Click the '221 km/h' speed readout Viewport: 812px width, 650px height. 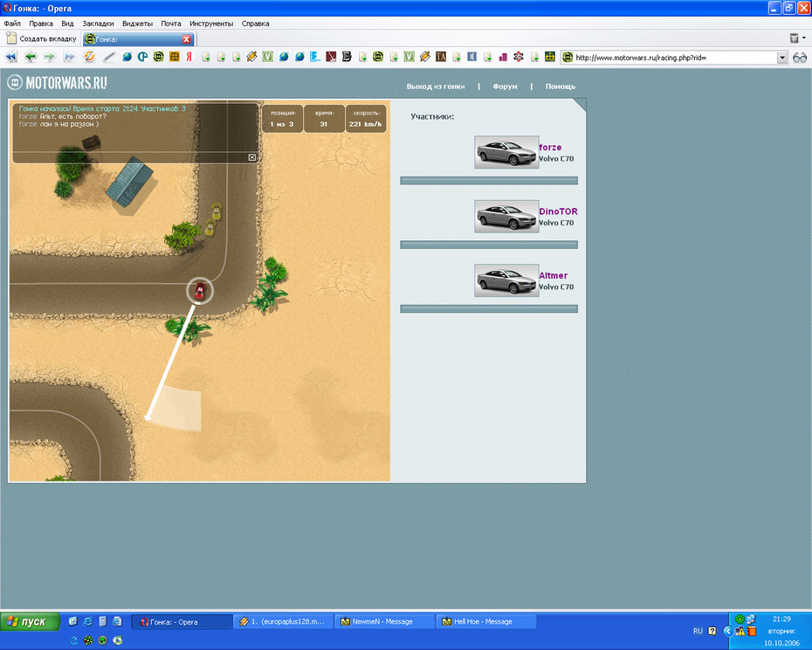coord(366,124)
